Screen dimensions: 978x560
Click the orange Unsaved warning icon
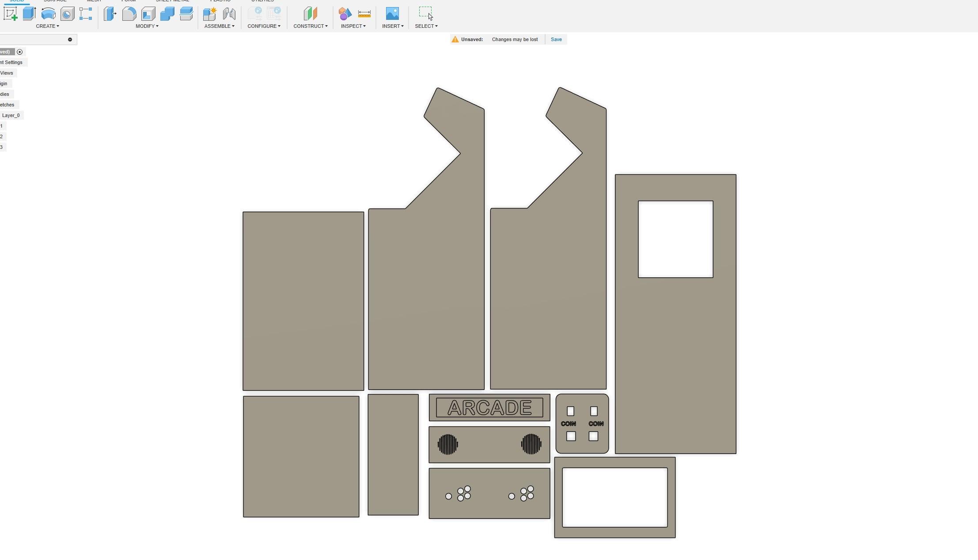[455, 39]
